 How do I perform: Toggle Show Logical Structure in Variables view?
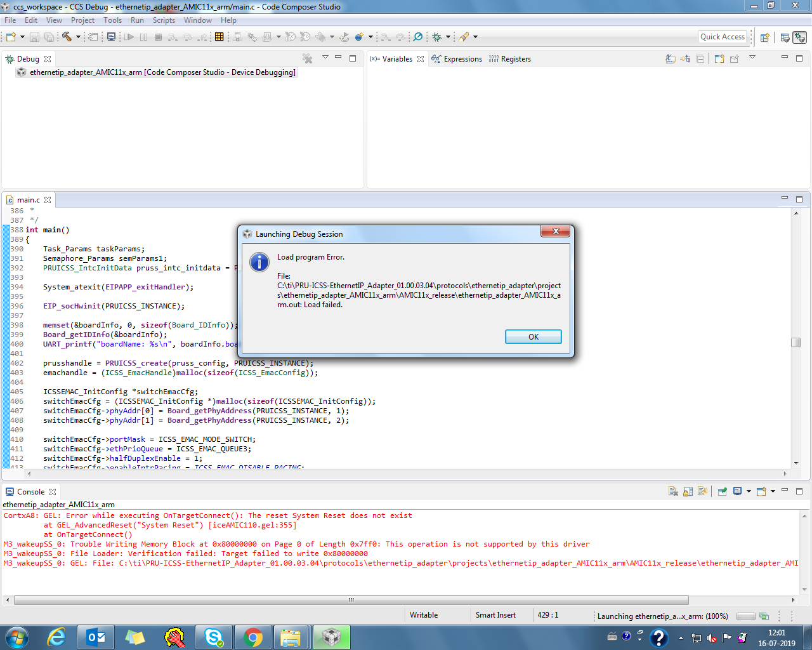tap(686, 58)
